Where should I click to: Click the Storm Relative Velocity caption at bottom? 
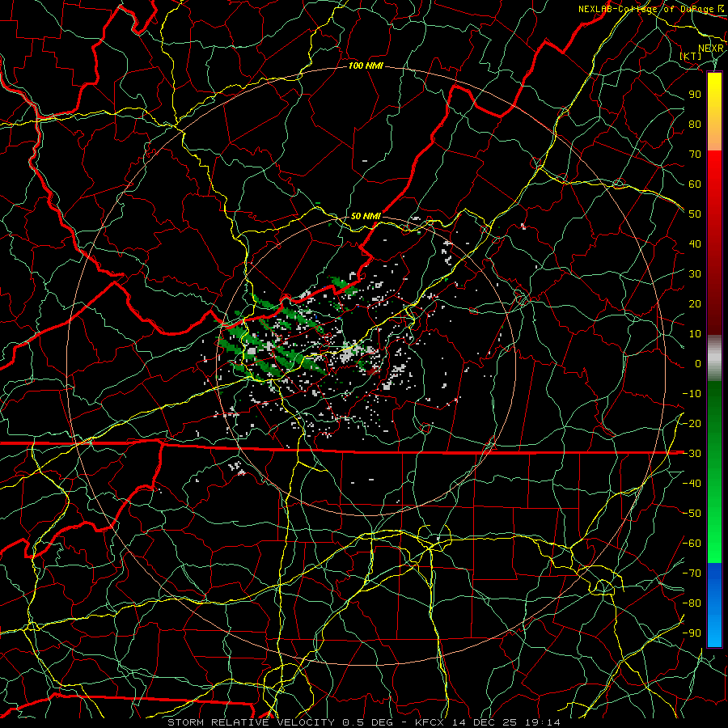pyautogui.click(x=363, y=722)
